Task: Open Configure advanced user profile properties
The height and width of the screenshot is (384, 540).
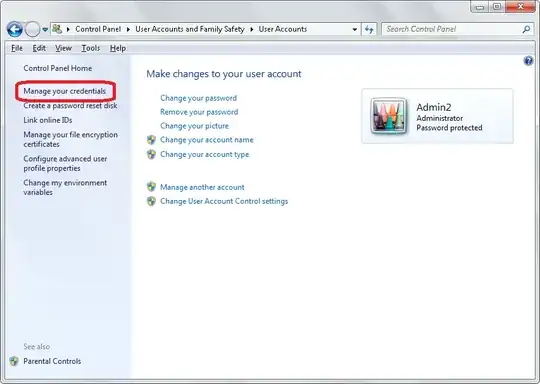Action: pos(65,164)
